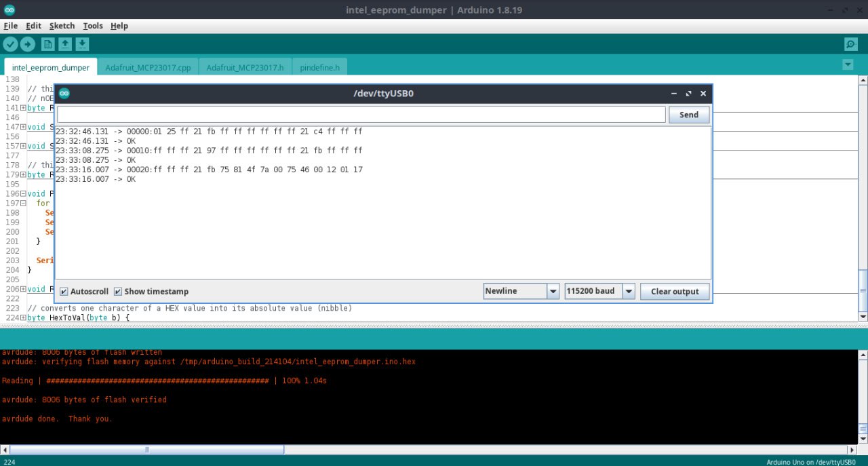Viewport: 868px width, 466px height.
Task: Open the tab options dropdown arrow
Action: (x=847, y=64)
